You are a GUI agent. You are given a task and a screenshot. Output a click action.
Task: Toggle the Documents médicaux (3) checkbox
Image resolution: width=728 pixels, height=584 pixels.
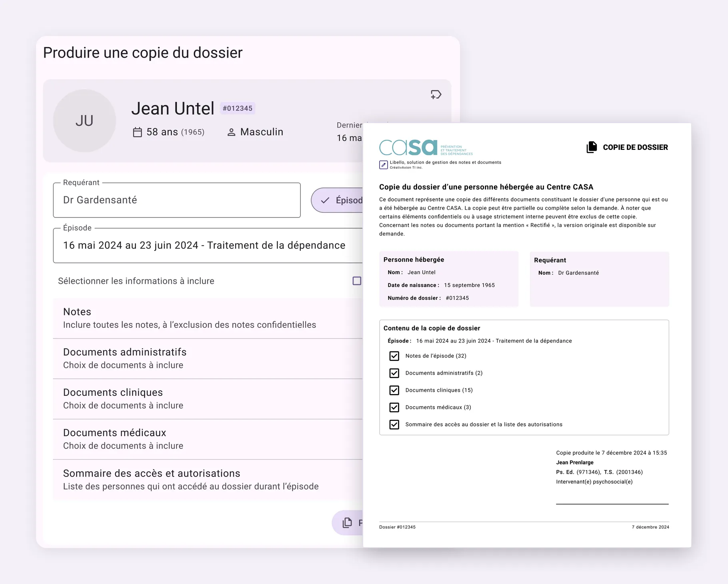394,407
